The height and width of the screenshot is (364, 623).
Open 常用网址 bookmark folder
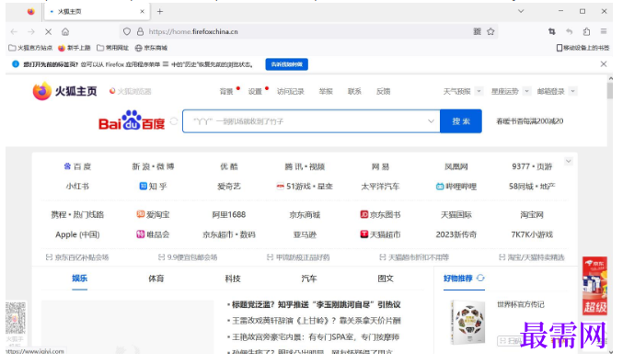point(113,48)
